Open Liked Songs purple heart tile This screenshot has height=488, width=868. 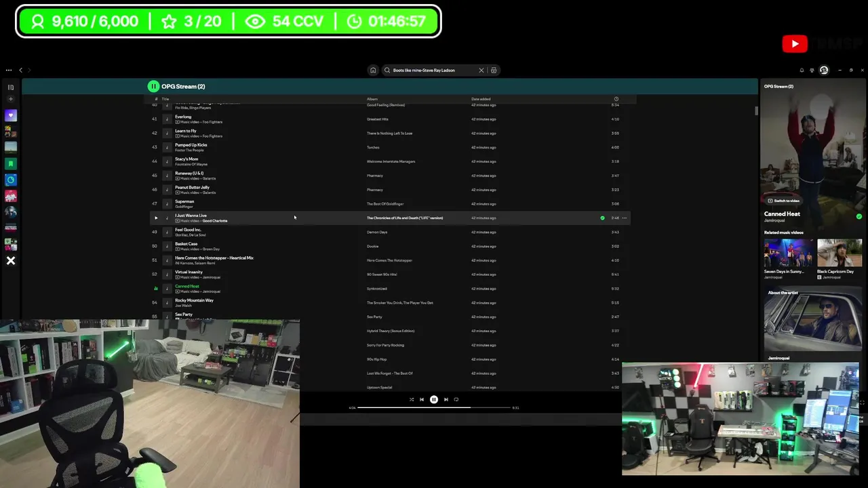pos(11,115)
